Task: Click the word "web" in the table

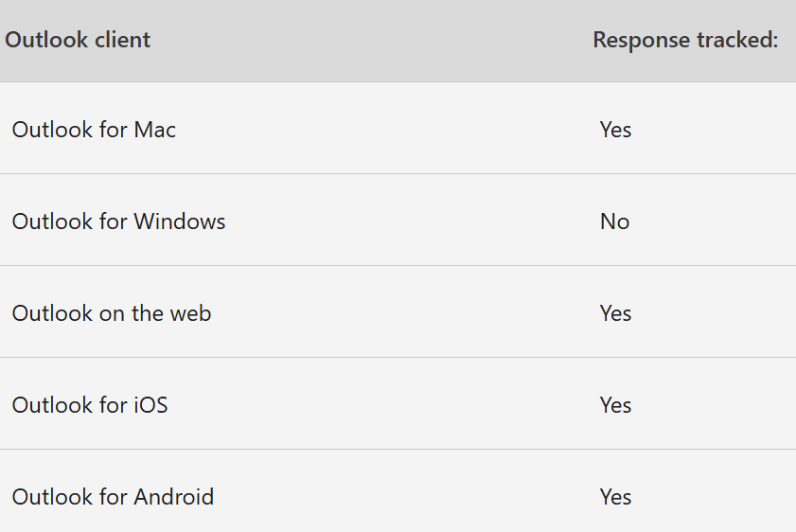Action: 190,313
